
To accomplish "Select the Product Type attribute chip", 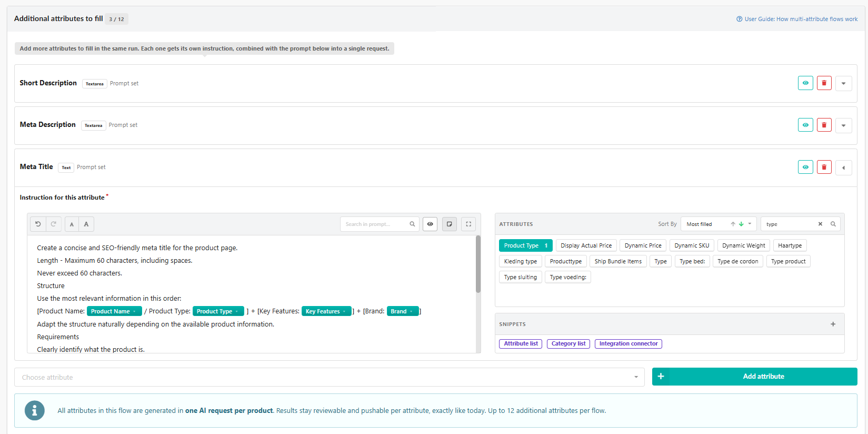I will pyautogui.click(x=525, y=245).
